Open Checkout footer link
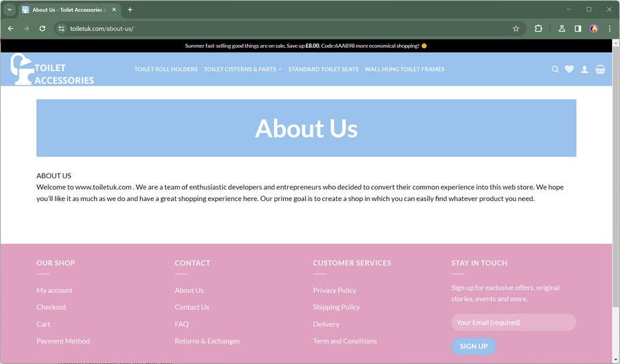This screenshot has height=364, width=620. 51,307
